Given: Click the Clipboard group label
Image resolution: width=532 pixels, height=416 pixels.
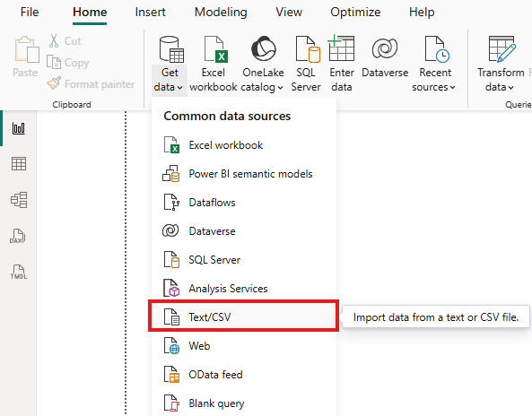Looking at the screenshot, I should tap(72, 104).
